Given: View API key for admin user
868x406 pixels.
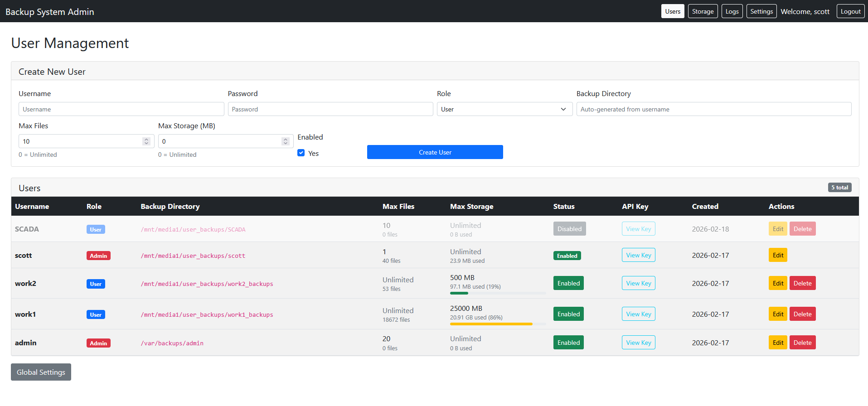Looking at the screenshot, I should pyautogui.click(x=638, y=343).
